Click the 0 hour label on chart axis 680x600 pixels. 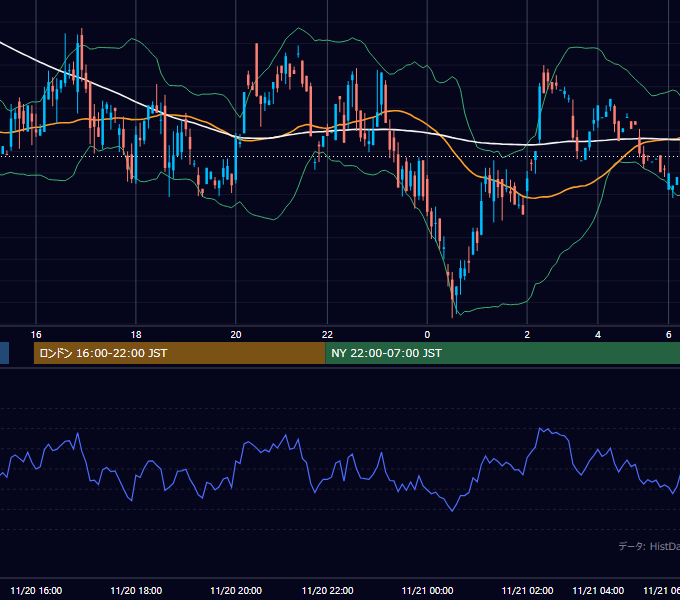point(427,335)
